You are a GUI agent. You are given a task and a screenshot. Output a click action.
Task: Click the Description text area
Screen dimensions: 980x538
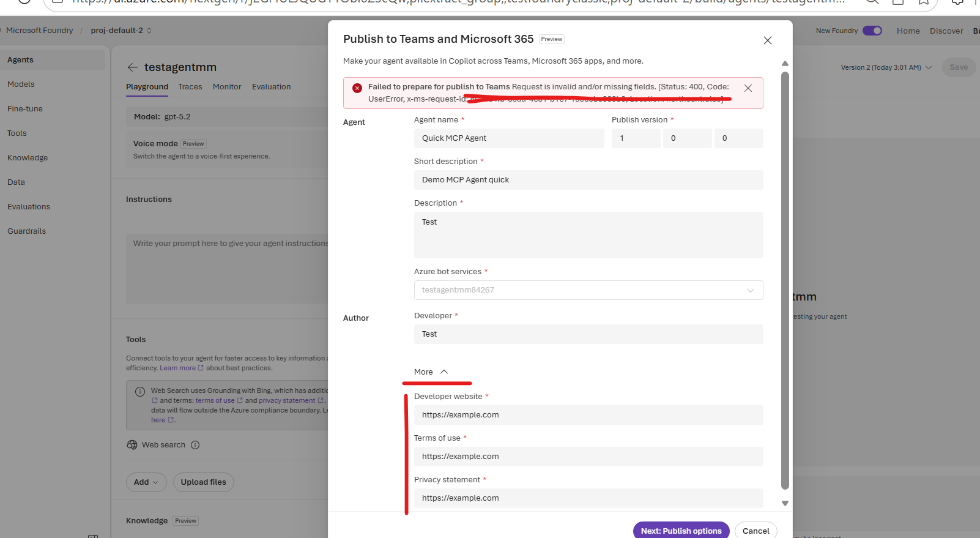point(588,235)
